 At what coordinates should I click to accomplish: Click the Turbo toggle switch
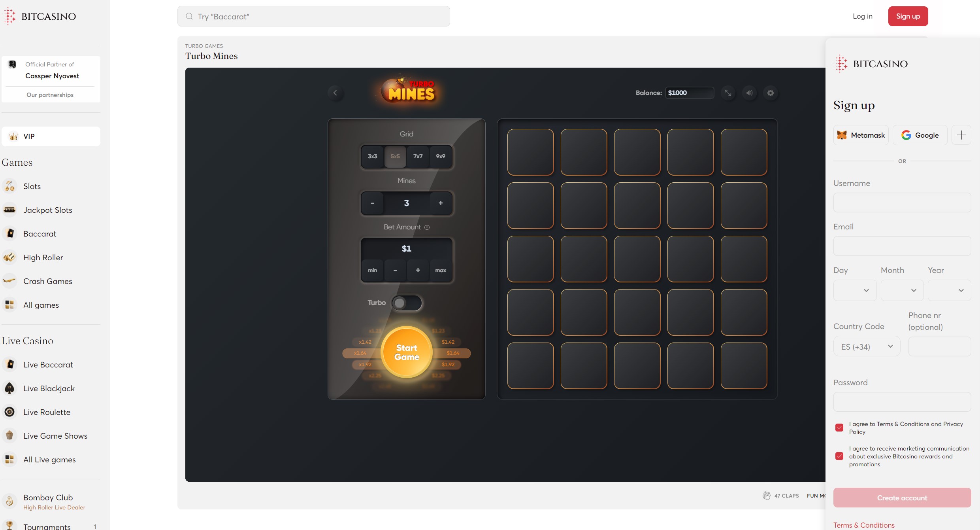[406, 302]
